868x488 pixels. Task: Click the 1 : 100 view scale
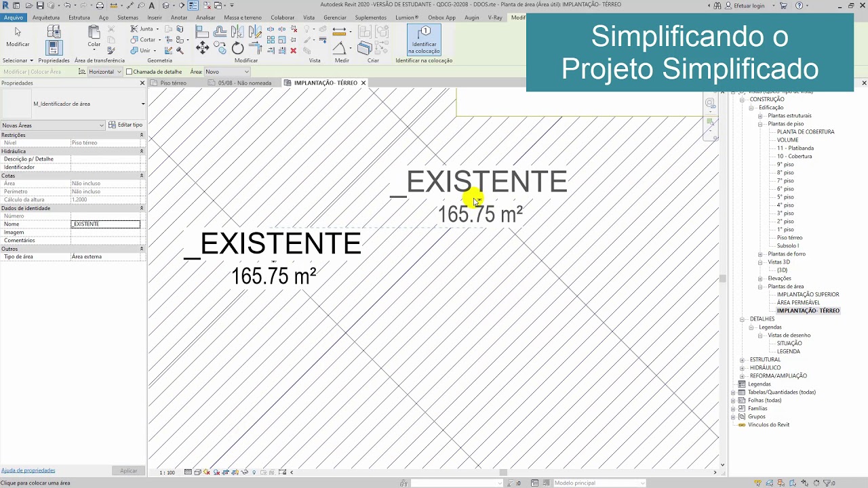coord(167,472)
